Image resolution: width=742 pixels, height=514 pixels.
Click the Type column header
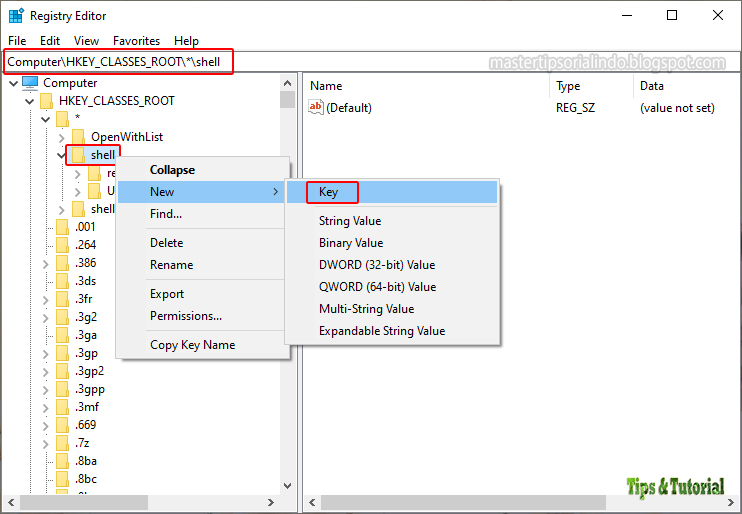592,86
